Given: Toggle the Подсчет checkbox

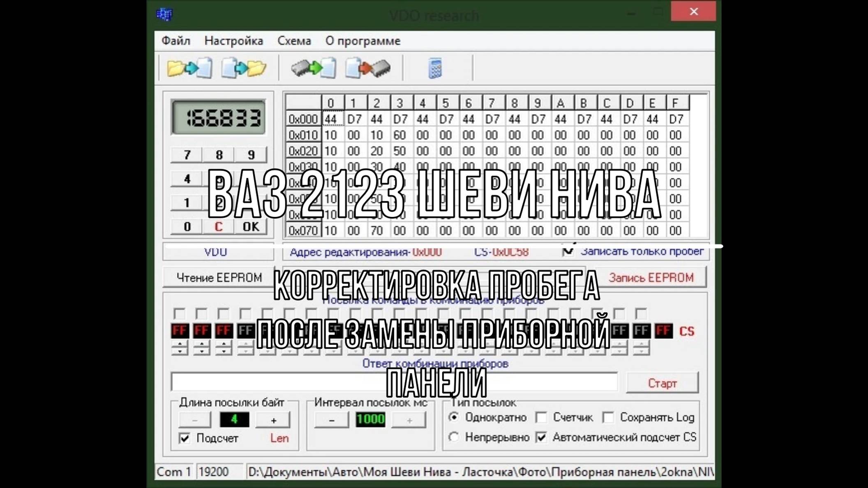Looking at the screenshot, I should (185, 438).
